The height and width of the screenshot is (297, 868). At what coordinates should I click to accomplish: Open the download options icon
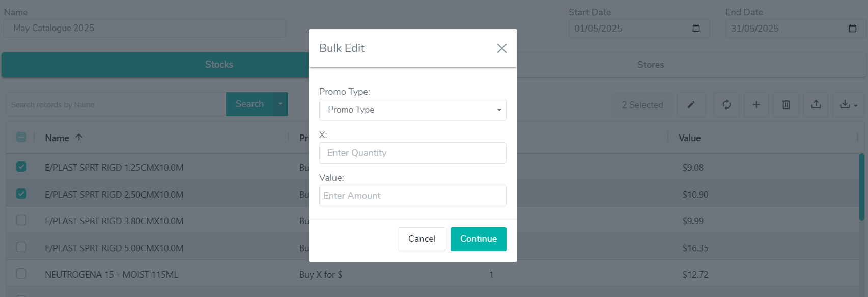[x=848, y=105]
